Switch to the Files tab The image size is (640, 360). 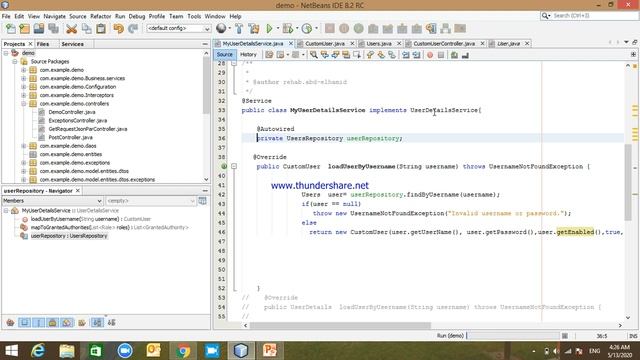tap(43, 44)
